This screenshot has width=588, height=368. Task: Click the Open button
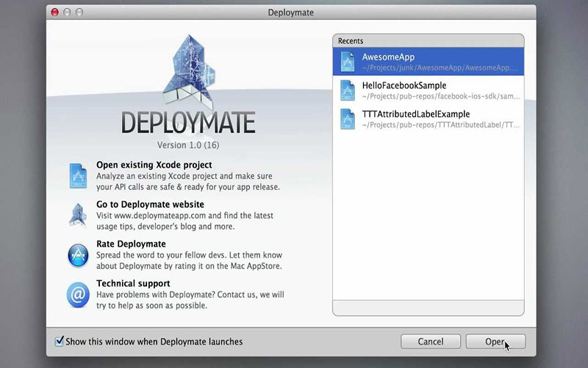click(495, 342)
